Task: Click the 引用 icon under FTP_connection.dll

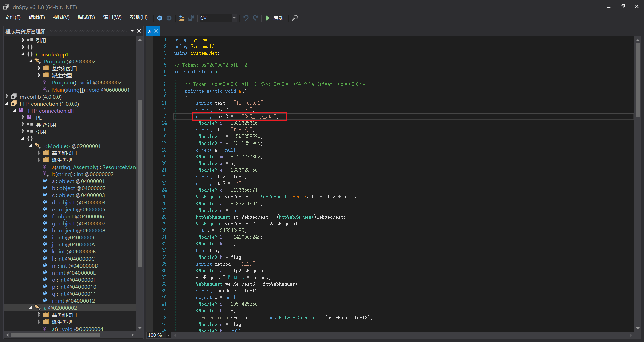Action: point(30,131)
